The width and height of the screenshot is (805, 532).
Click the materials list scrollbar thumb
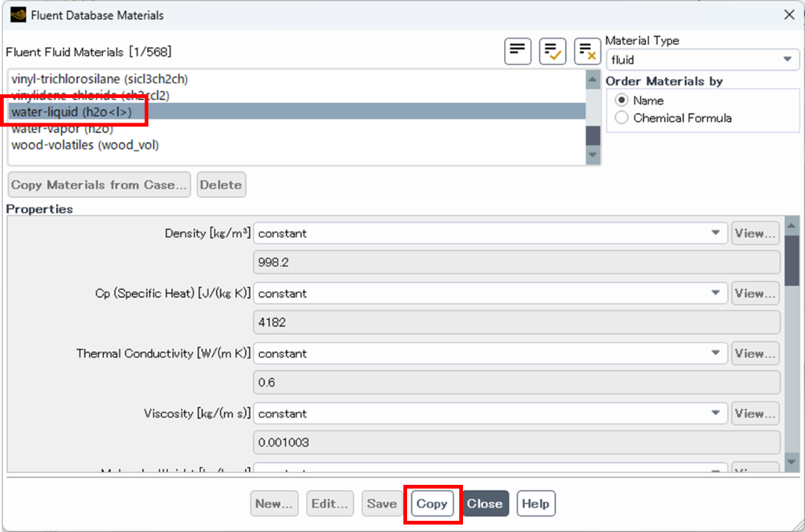coord(593,135)
